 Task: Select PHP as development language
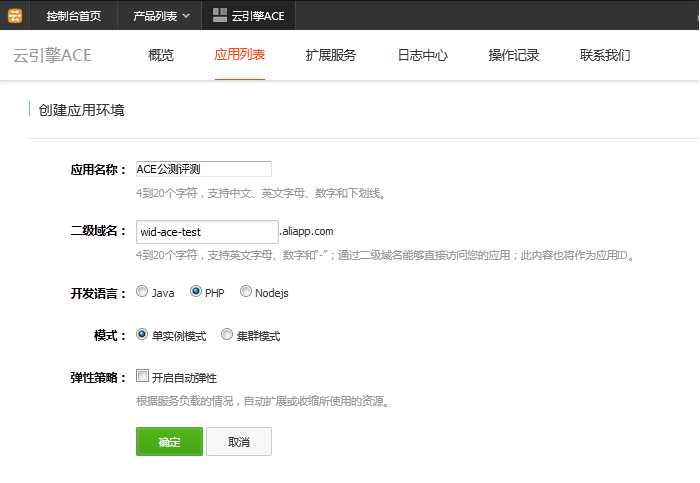pos(196,291)
